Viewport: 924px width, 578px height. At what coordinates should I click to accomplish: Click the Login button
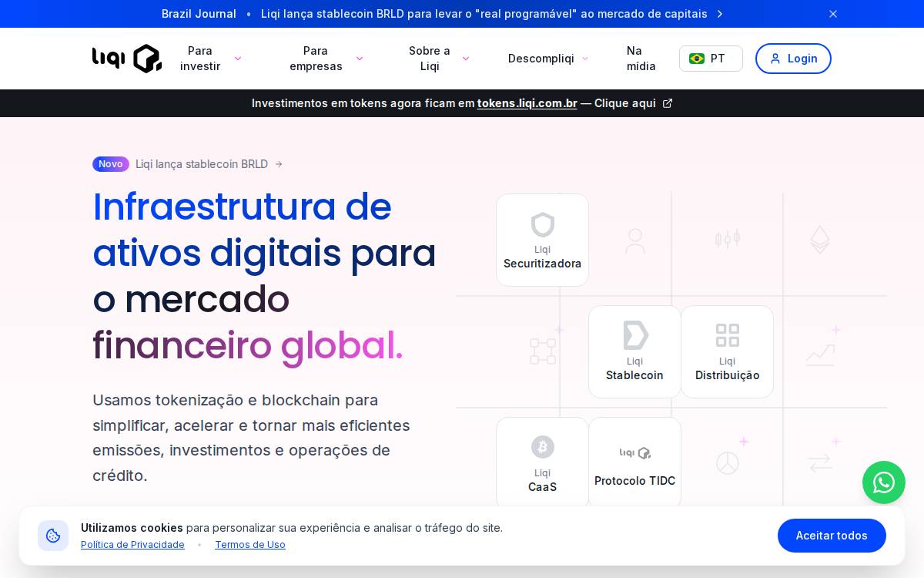coord(793,59)
